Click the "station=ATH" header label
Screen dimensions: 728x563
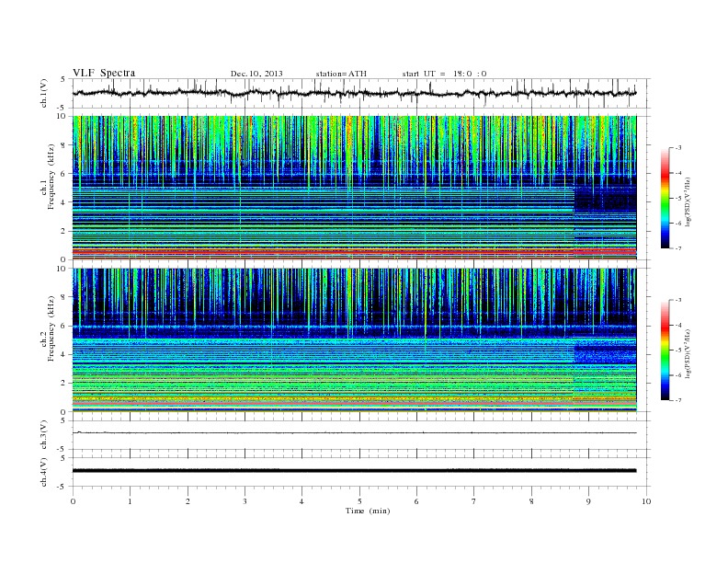[341, 74]
